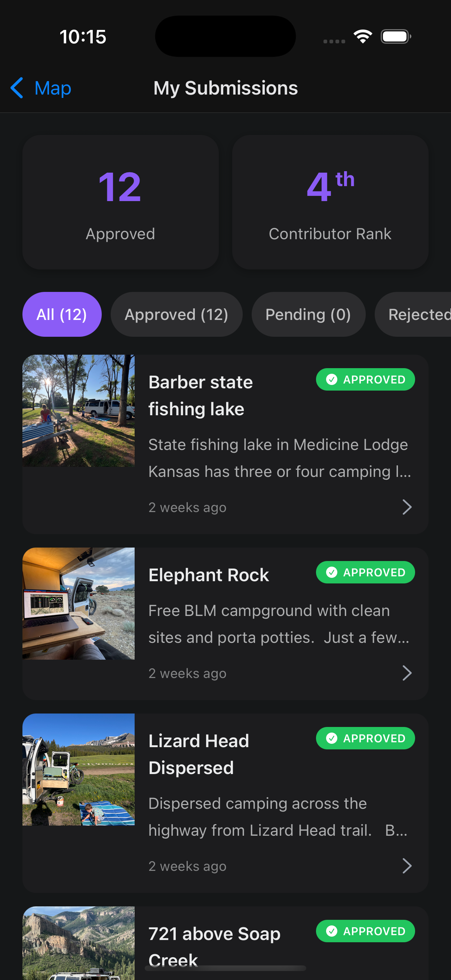This screenshot has width=451, height=980.
Task: Tap the Approved badge on 721 above Soap Creek
Action: click(365, 931)
